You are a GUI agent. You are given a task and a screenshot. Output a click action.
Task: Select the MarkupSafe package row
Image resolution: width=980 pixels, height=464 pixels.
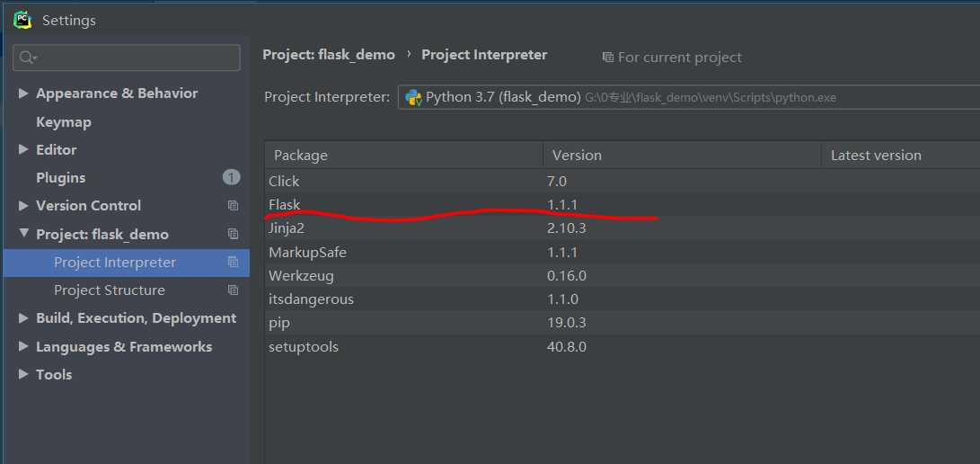[622, 253]
